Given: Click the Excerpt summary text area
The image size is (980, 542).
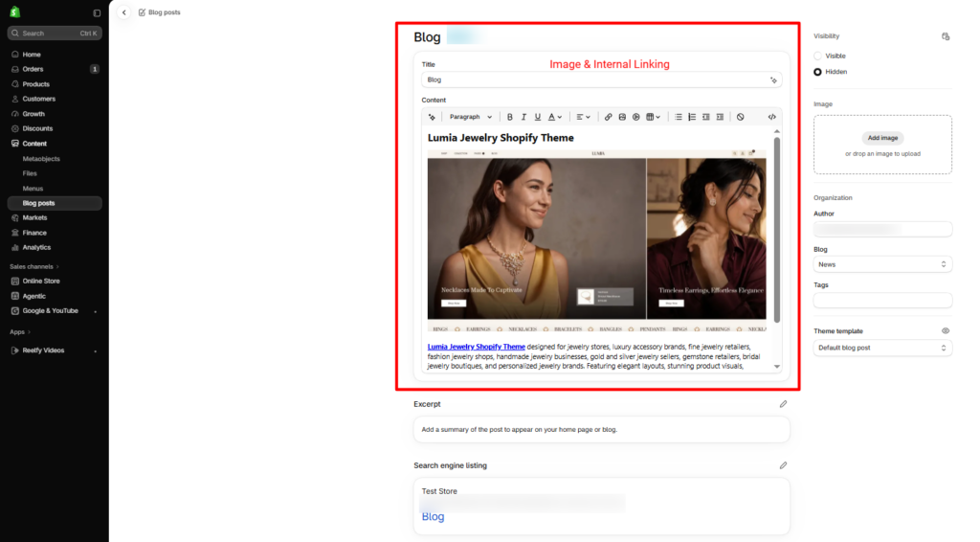Looking at the screenshot, I should [601, 429].
